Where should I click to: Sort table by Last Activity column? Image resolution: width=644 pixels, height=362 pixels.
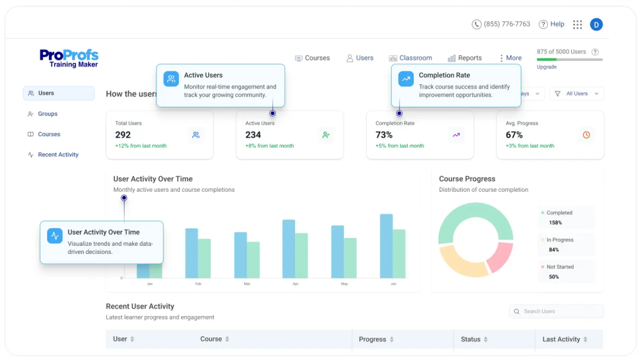tap(586, 339)
